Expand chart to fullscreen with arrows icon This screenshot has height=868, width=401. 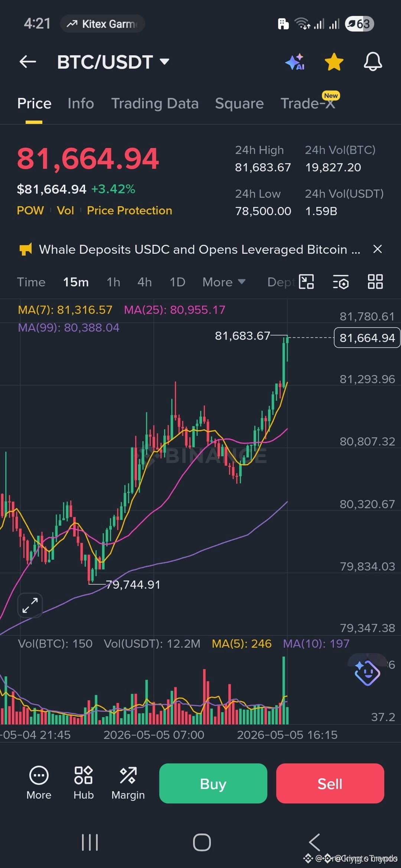coord(30,605)
